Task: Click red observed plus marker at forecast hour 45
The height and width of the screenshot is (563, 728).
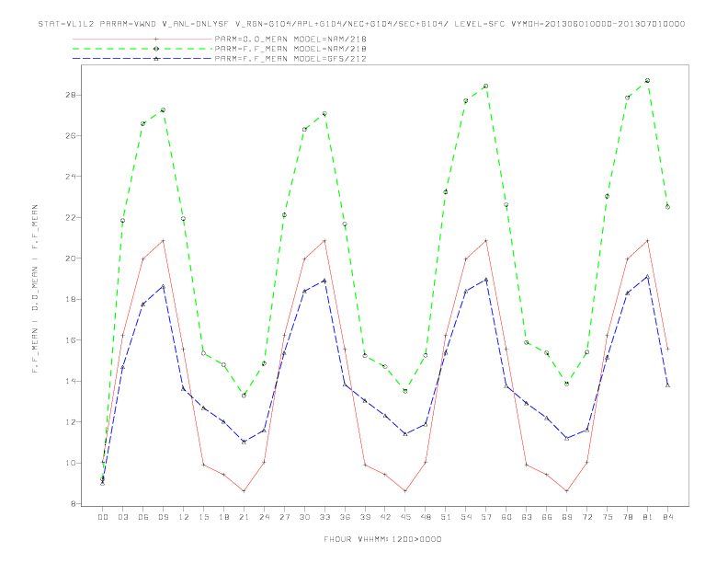Action: 405,491
